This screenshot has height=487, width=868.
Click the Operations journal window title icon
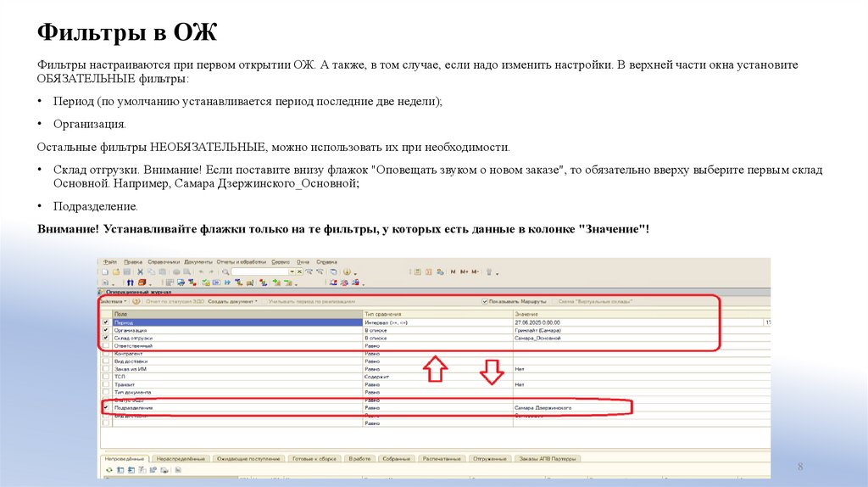point(101,292)
